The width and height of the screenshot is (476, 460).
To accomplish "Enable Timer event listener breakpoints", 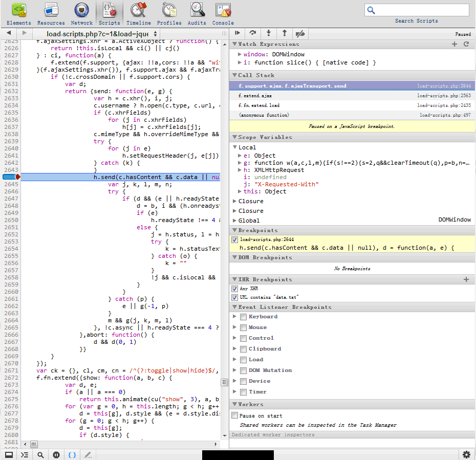I will point(243,392).
